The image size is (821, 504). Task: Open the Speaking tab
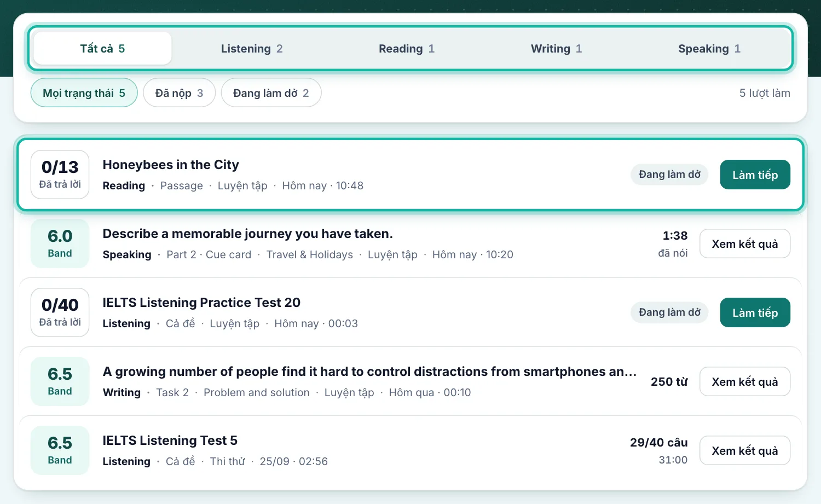tap(709, 48)
